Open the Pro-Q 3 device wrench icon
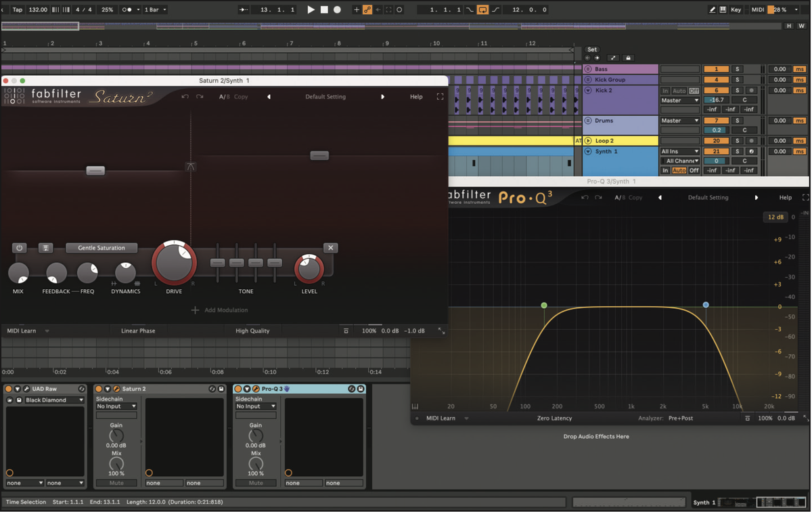Image resolution: width=812 pixels, height=512 pixels. (x=256, y=389)
